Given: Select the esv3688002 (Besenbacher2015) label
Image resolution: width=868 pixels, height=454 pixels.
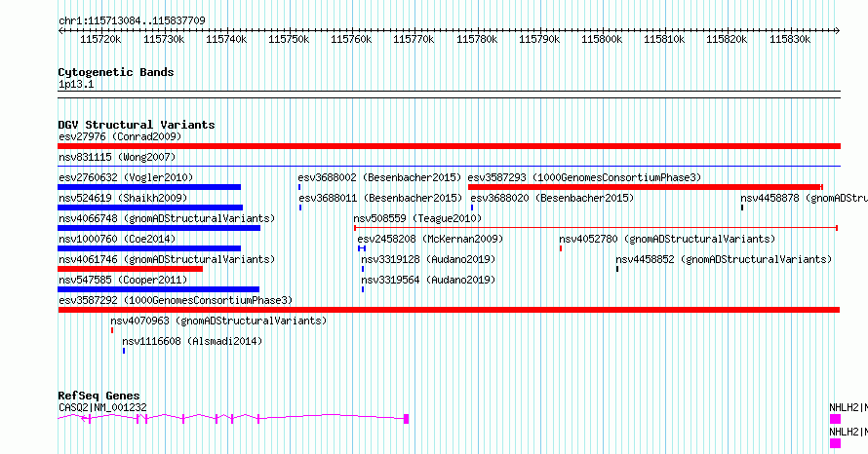Looking at the screenshot, I should point(379,177).
